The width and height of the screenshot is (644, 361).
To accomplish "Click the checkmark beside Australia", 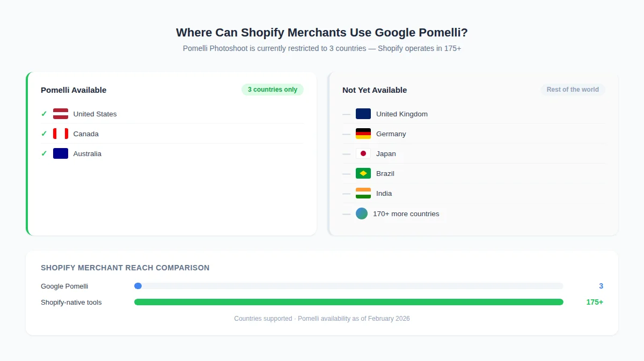I will click(44, 153).
